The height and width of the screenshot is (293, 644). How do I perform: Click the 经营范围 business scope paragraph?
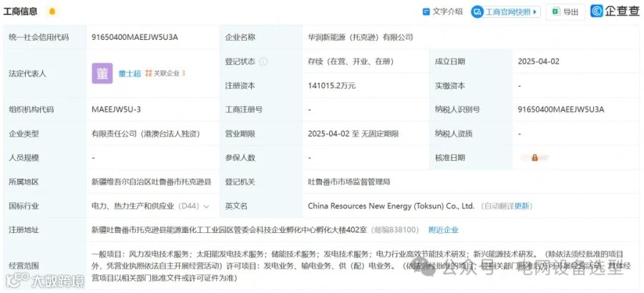point(361,266)
